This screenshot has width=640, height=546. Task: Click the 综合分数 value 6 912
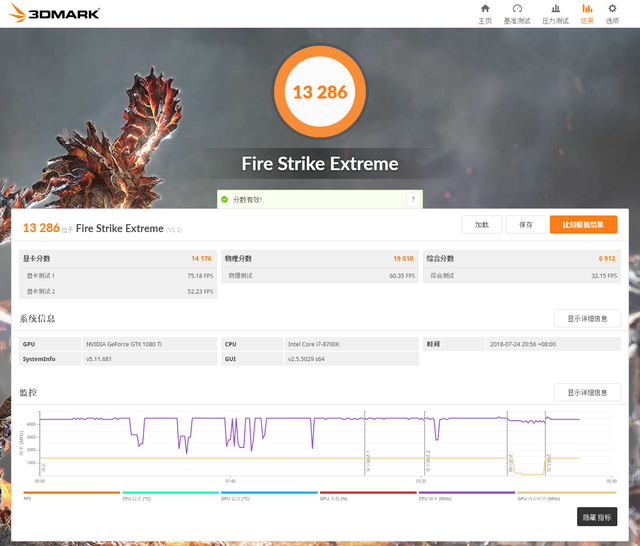(x=607, y=258)
